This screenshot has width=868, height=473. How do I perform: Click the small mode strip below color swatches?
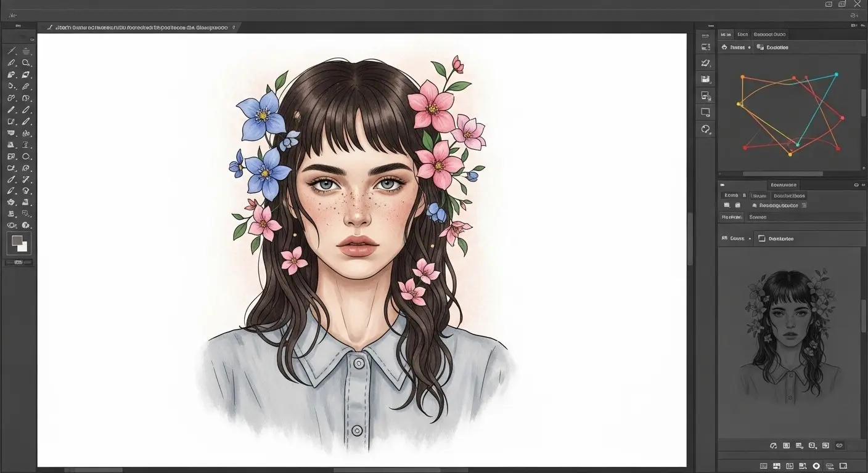pos(18,262)
